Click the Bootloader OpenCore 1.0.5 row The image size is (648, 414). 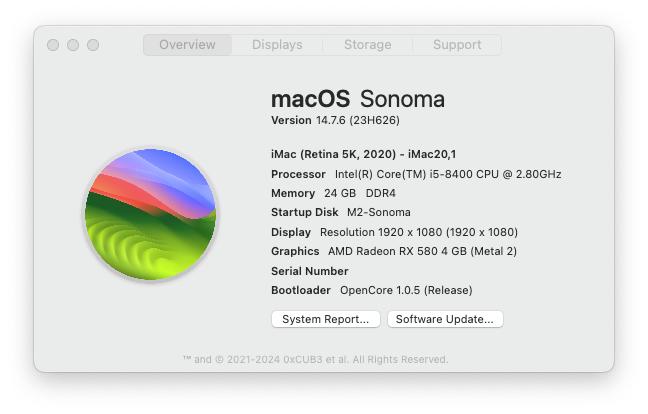click(x=372, y=290)
